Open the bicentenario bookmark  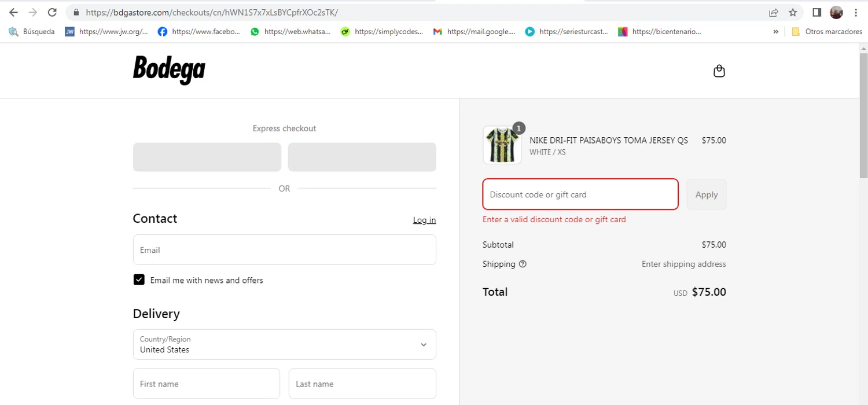(x=660, y=32)
